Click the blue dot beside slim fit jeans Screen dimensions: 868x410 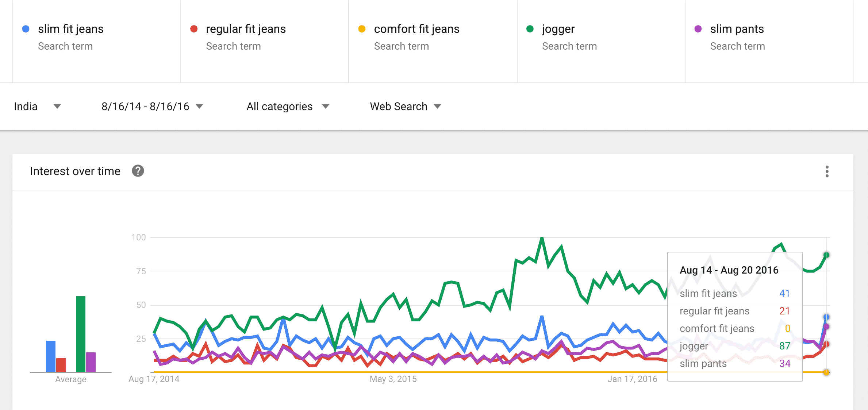(26, 29)
